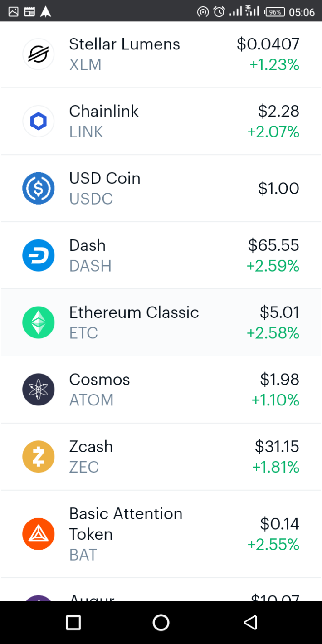Screen dimensions: 322x644
Task: Open the Chainlink LINK listing
Action: [161, 121]
